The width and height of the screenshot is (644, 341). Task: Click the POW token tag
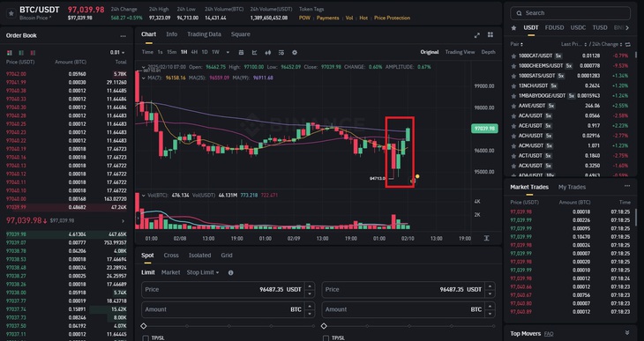[304, 18]
